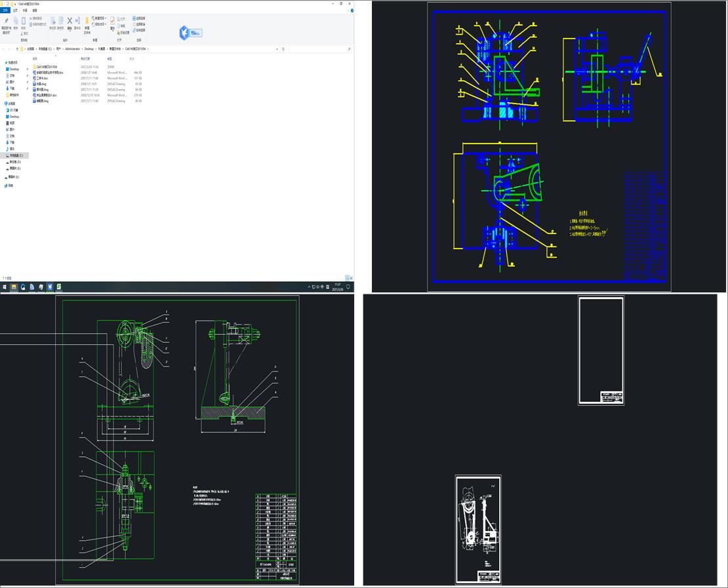Screen dimensions: 728x588
Task: Expand the address bar history dropdown
Action: (277, 49)
